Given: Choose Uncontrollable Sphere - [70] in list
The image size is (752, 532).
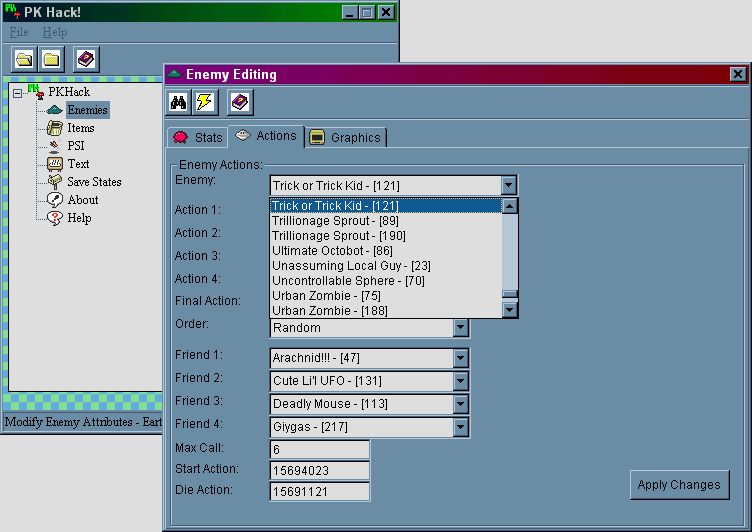Looking at the screenshot, I should (386, 281).
